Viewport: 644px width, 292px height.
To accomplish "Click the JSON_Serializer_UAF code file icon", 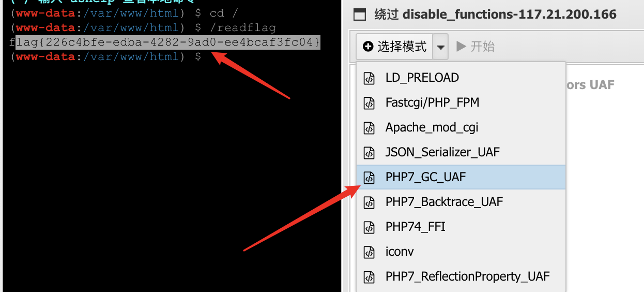I will (369, 153).
